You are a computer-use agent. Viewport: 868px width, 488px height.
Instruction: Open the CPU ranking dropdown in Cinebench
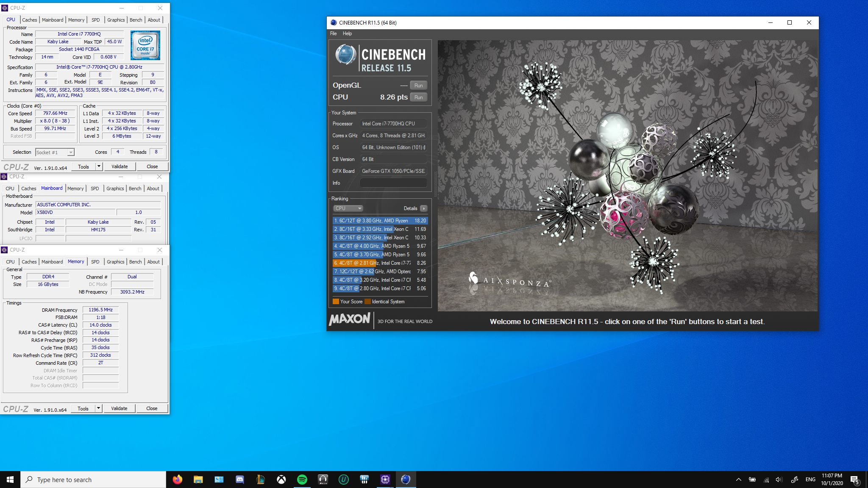click(348, 208)
